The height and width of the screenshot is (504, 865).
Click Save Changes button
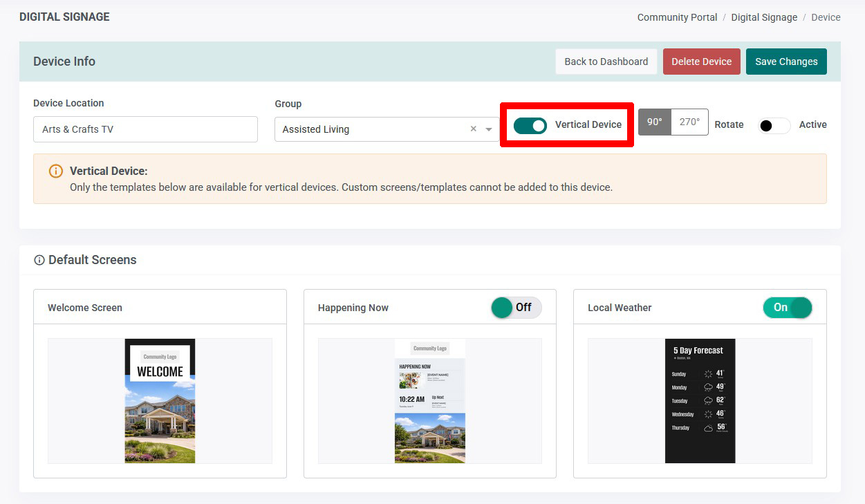coord(786,62)
